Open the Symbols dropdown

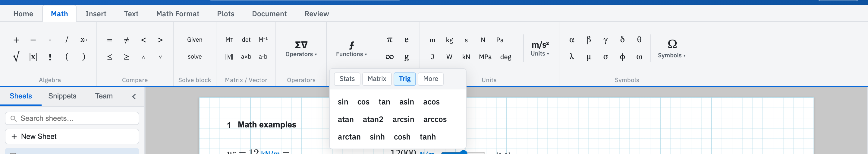pyautogui.click(x=672, y=49)
